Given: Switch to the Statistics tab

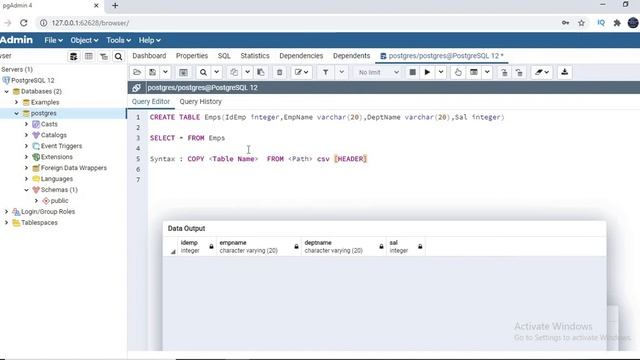Looking at the screenshot, I should tap(255, 56).
